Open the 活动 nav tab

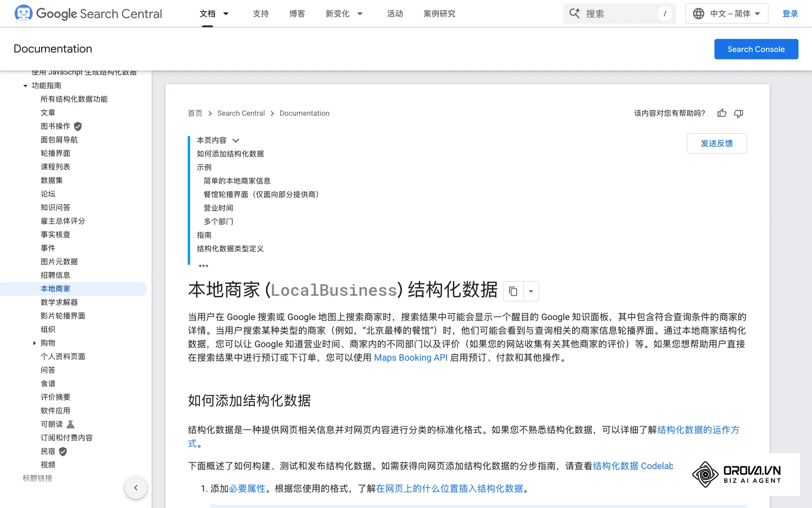pos(395,14)
